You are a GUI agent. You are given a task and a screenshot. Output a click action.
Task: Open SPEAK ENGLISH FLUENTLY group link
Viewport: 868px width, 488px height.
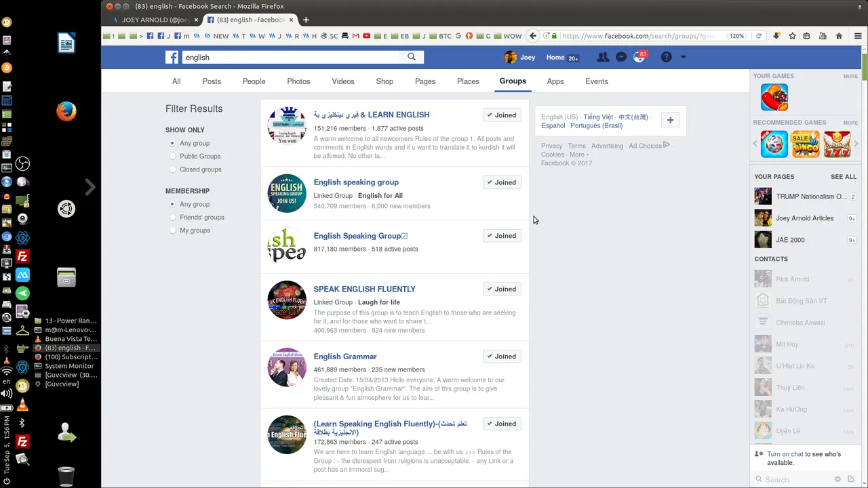click(364, 289)
